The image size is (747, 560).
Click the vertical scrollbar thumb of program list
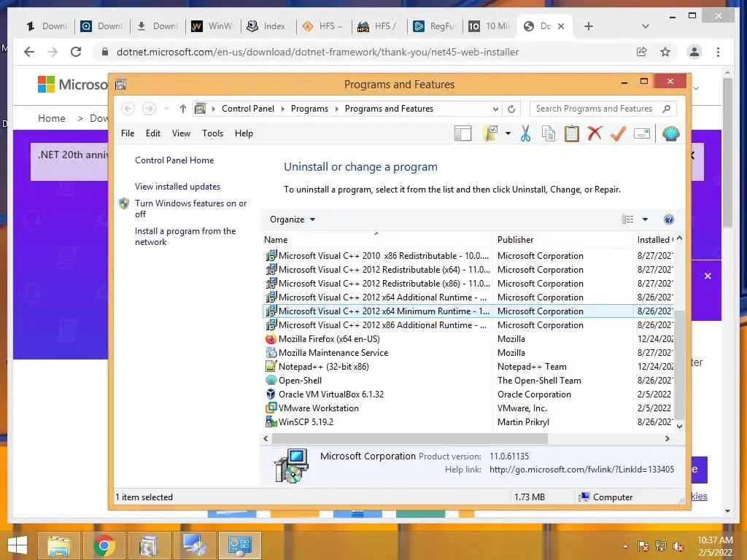[680, 365]
